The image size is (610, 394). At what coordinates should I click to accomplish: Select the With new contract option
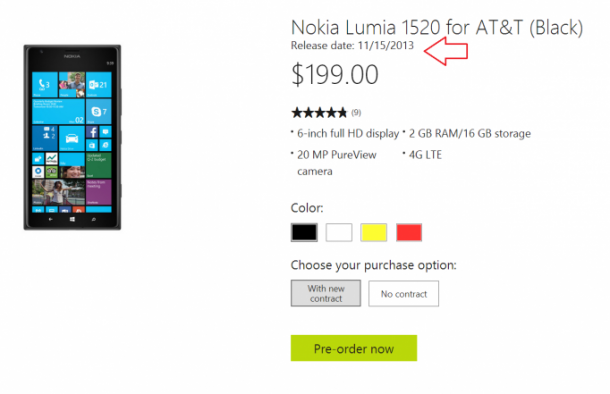coord(326,293)
